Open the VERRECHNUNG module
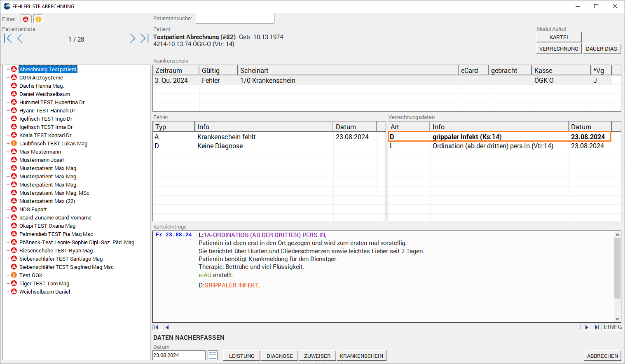 [x=559, y=49]
